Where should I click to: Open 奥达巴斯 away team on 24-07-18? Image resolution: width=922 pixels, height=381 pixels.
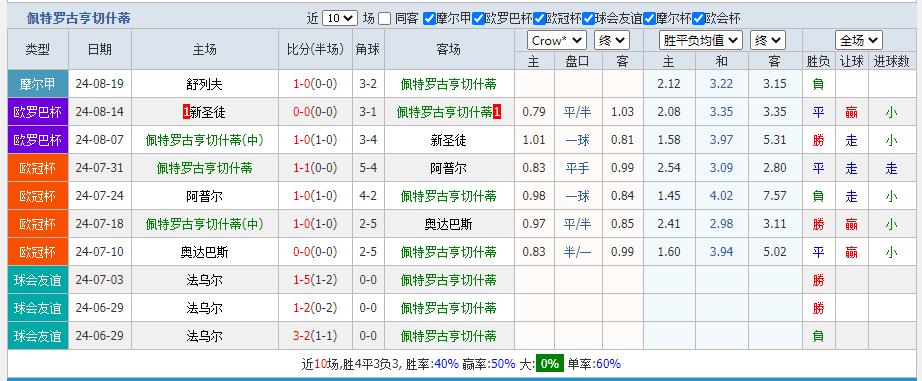point(448,224)
